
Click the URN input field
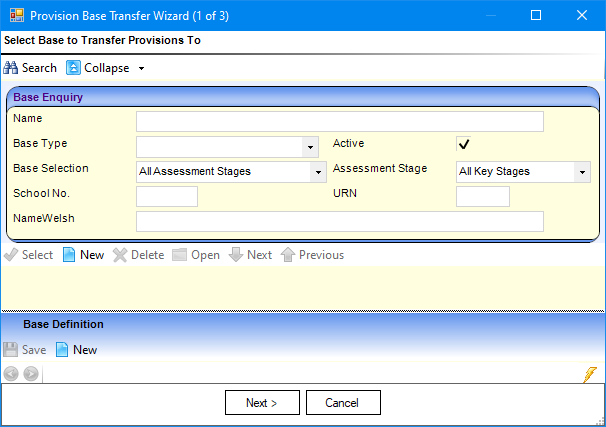coord(482,196)
